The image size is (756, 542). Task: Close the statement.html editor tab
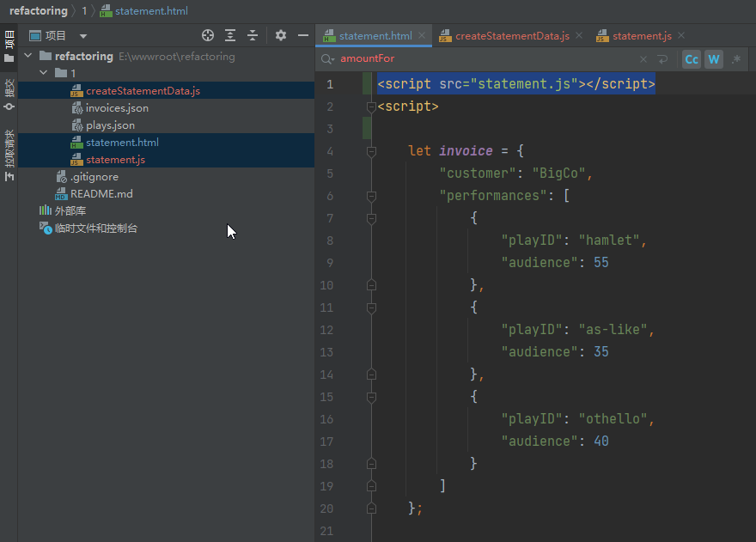(x=422, y=36)
